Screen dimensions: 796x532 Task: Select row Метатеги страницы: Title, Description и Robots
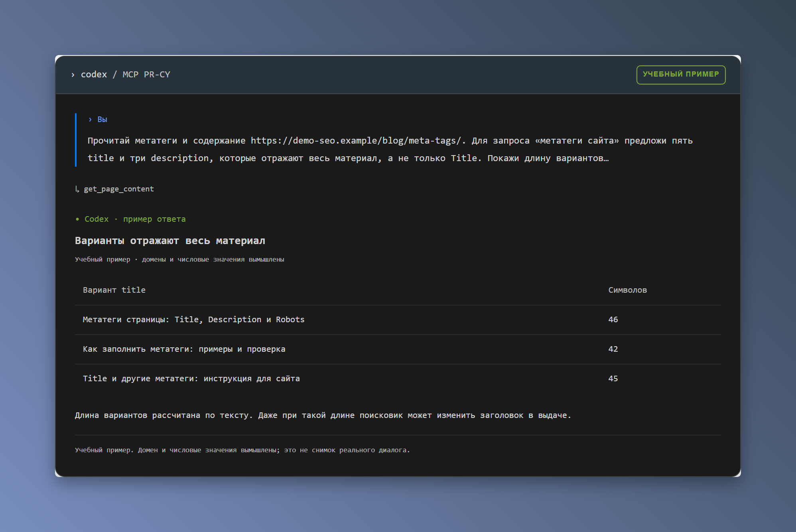(x=398, y=320)
